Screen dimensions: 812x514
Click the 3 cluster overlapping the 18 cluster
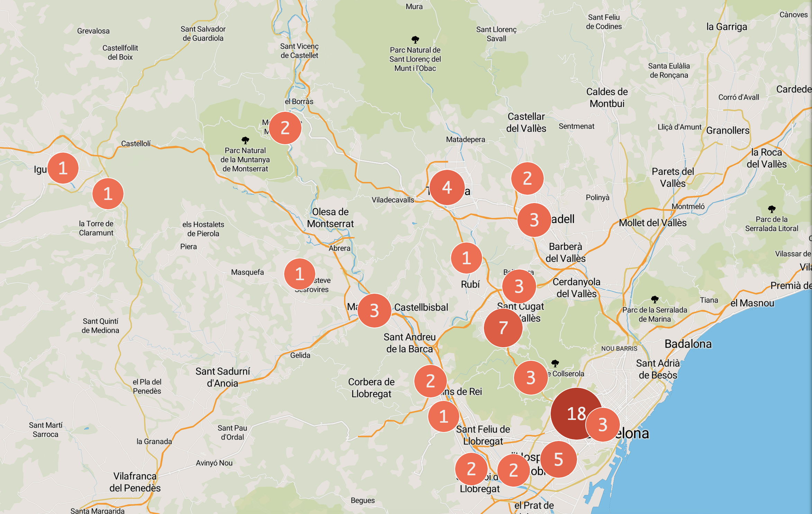pyautogui.click(x=603, y=424)
